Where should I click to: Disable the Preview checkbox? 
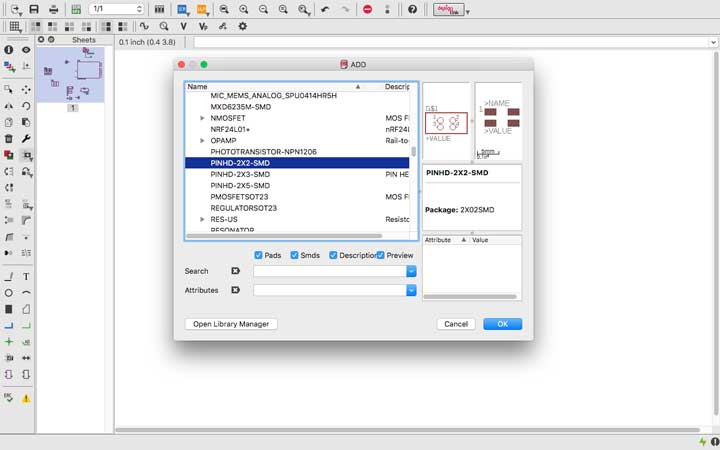[x=381, y=255]
